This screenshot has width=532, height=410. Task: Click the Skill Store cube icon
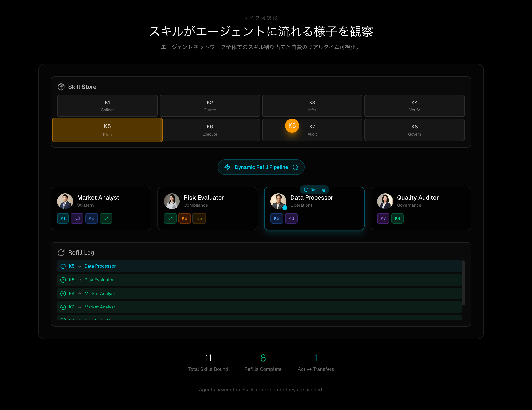tap(61, 87)
